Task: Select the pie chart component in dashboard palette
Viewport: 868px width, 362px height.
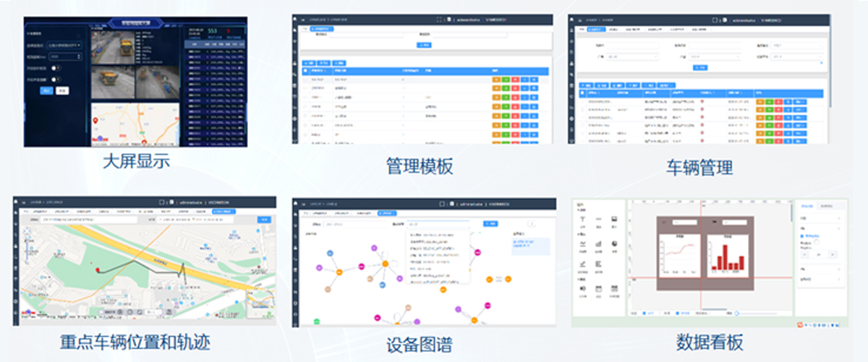Action: coord(614,245)
